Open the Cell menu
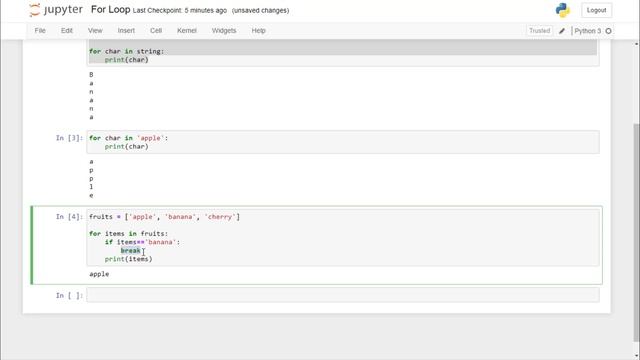640x360 pixels. [156, 31]
